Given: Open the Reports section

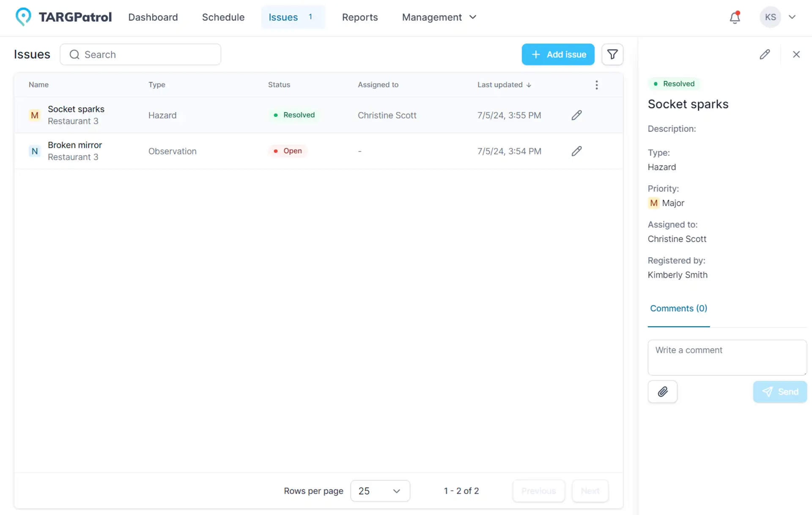Looking at the screenshot, I should 359,17.
